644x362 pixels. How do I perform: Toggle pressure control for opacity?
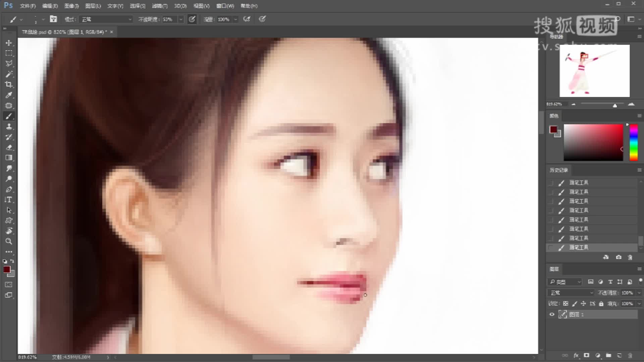[x=192, y=19]
